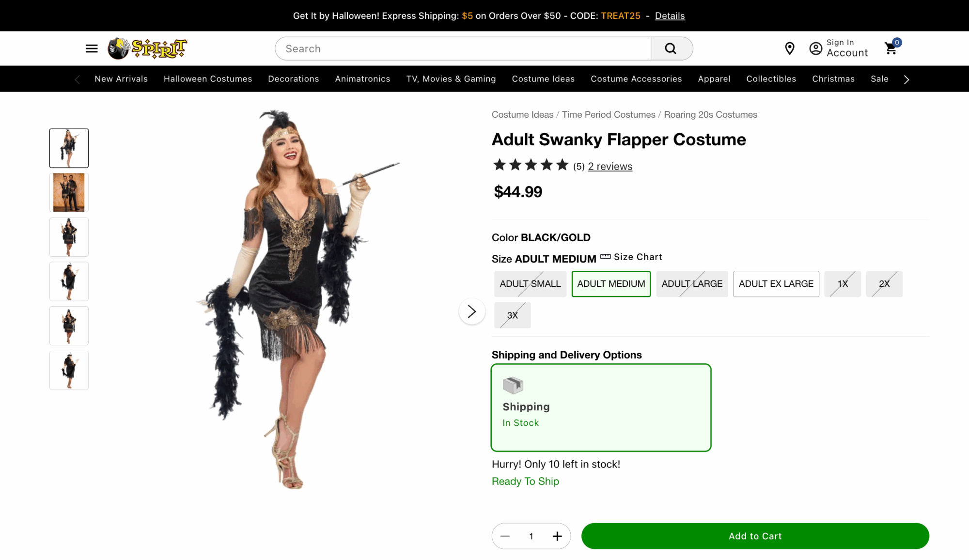View the couple costume thumbnail image
Image resolution: width=969 pixels, height=560 pixels.
click(x=69, y=192)
